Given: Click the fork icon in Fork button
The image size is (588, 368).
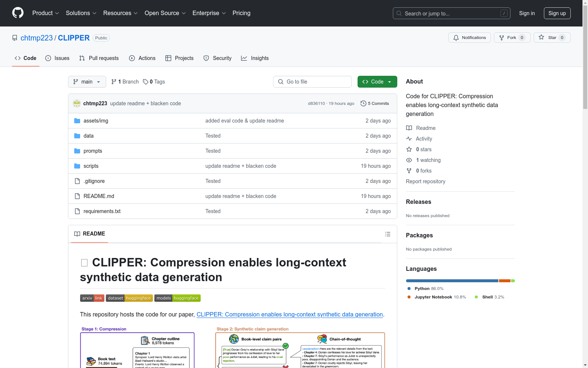Looking at the screenshot, I should click(x=502, y=38).
